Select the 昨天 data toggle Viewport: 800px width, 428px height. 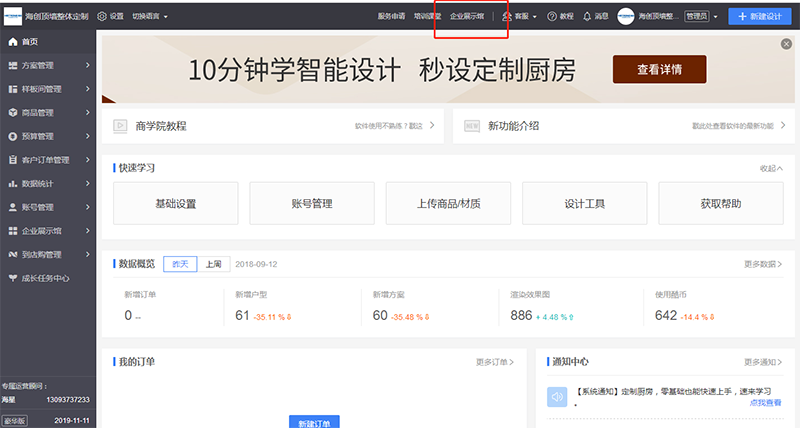179,264
